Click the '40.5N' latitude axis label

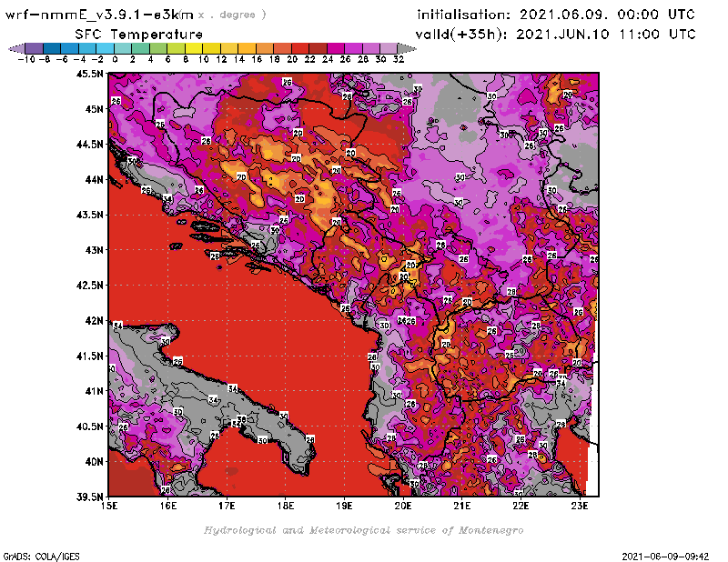[89, 427]
